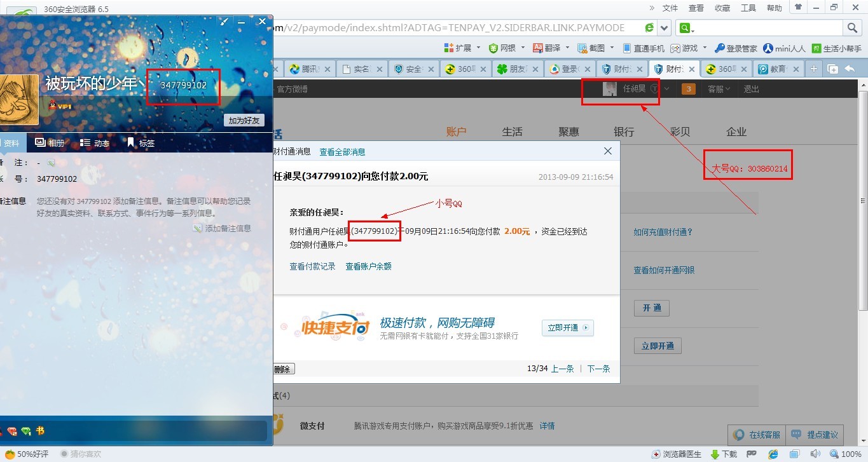The image size is (868, 462).
Task: Switch to the 教育 browser tab
Action: pyautogui.click(x=778, y=69)
